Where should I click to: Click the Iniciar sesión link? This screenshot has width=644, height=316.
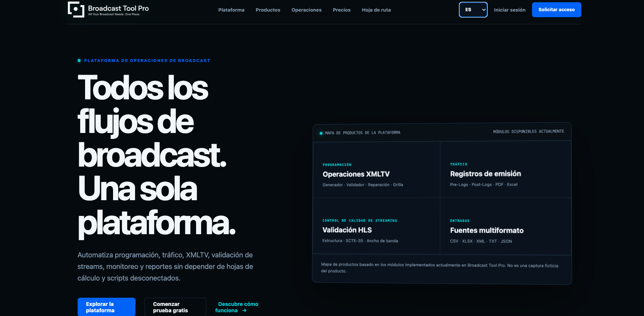[x=510, y=10]
